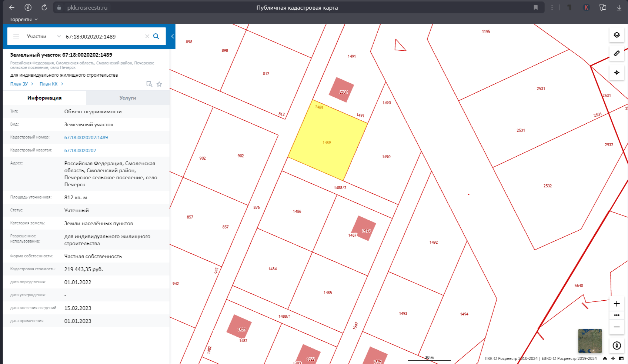Click parcel label 5640 on the map
628x364 pixels.
tap(579, 285)
